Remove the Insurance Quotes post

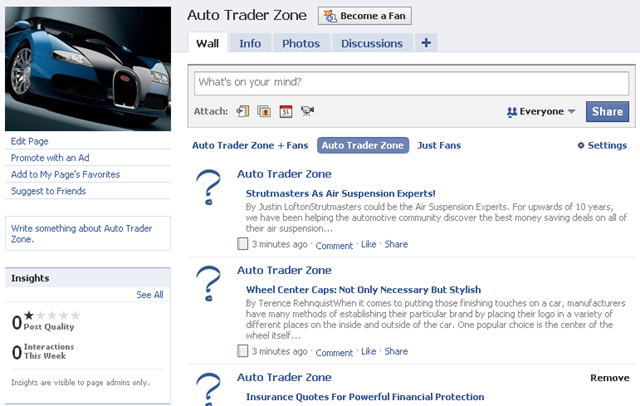[x=610, y=378]
